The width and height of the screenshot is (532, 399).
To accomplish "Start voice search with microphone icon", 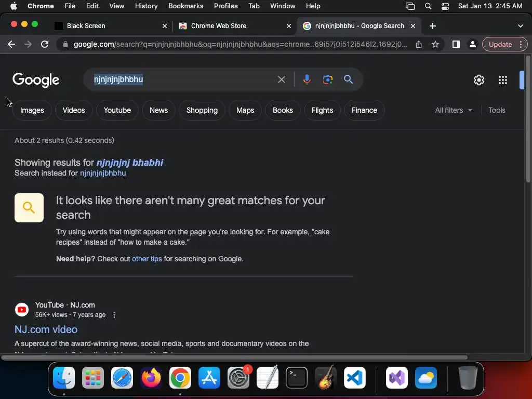I will 307,79.
